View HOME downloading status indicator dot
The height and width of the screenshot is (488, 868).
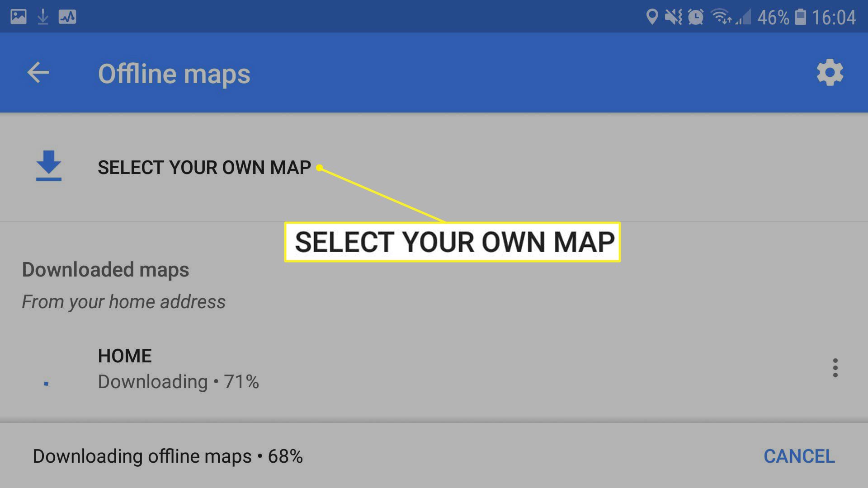[x=47, y=382]
